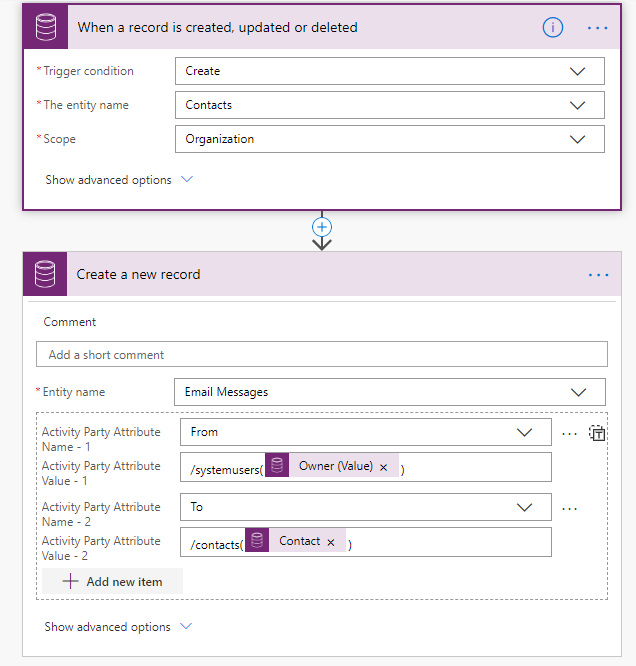Screen dimensions: 636x666
Task: Open the entity name Contacts dropdown
Action: coord(390,105)
